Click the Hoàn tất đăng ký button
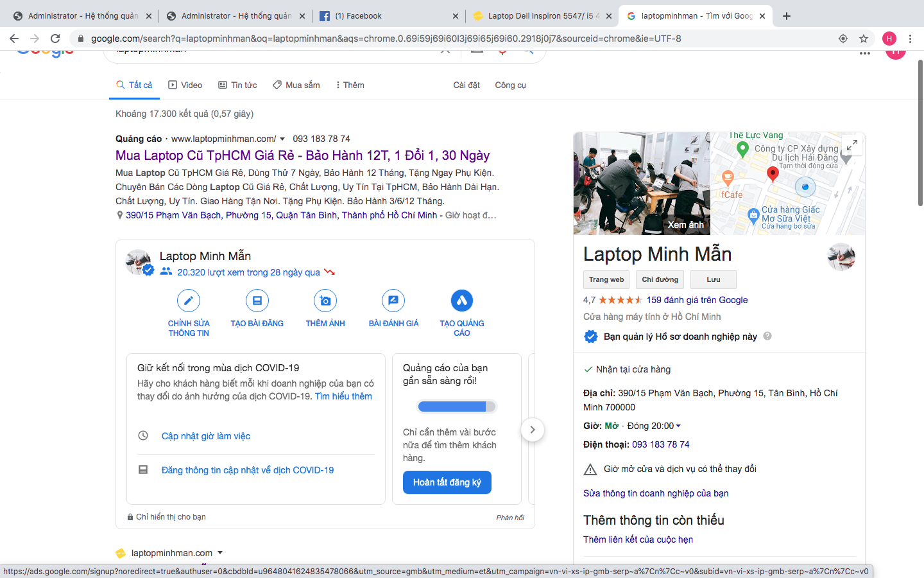Screen dimensions: 924x578 [447, 482]
